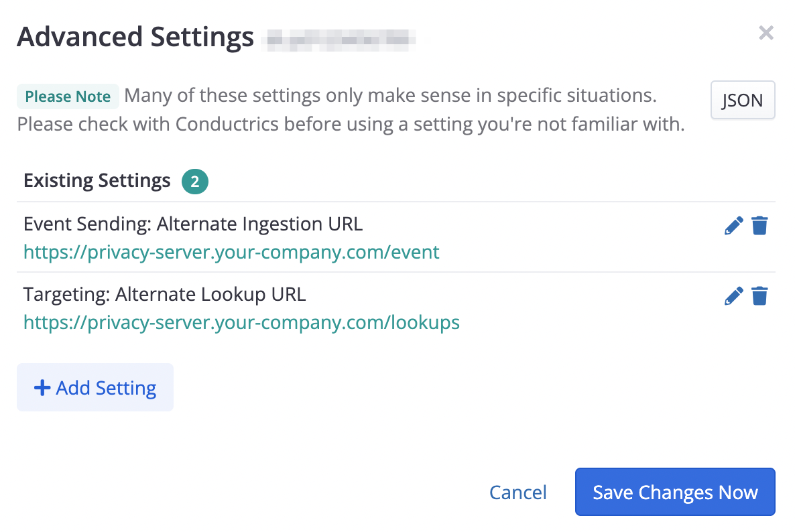Click the green Please Note tag
The width and height of the screenshot is (795, 532).
68,96
